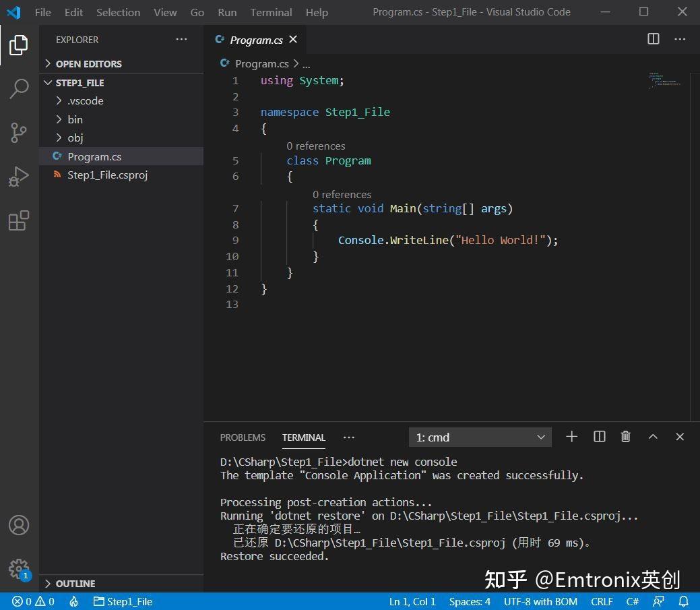Image resolution: width=700 pixels, height=610 pixels.
Task: Split the editor with the split icon
Action: [652, 39]
